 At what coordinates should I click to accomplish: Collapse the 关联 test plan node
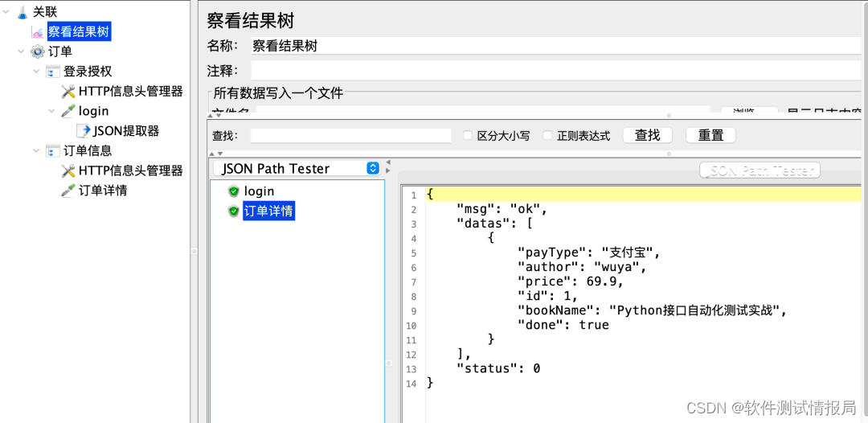coord(7,11)
